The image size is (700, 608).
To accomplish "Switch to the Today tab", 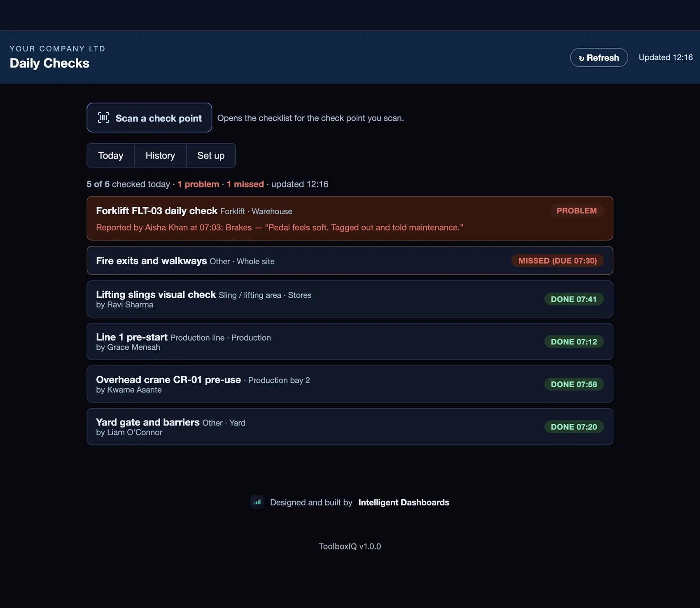I will (110, 155).
